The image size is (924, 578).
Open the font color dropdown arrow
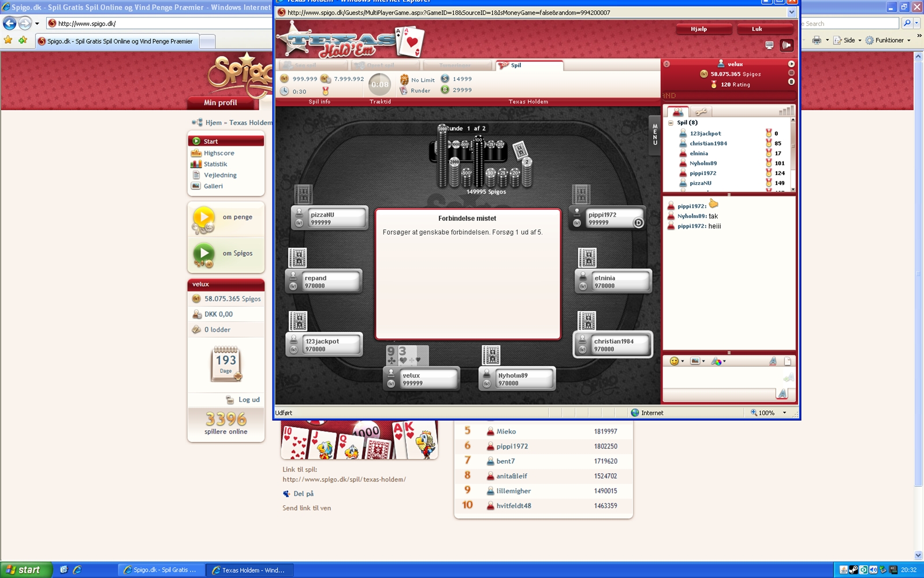point(724,361)
